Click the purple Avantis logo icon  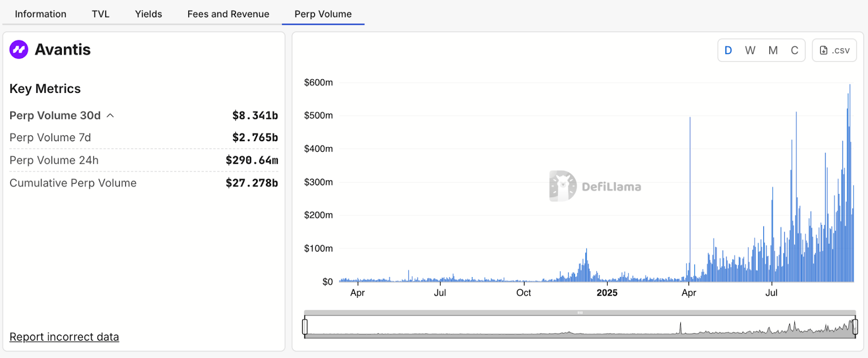pyautogui.click(x=19, y=49)
